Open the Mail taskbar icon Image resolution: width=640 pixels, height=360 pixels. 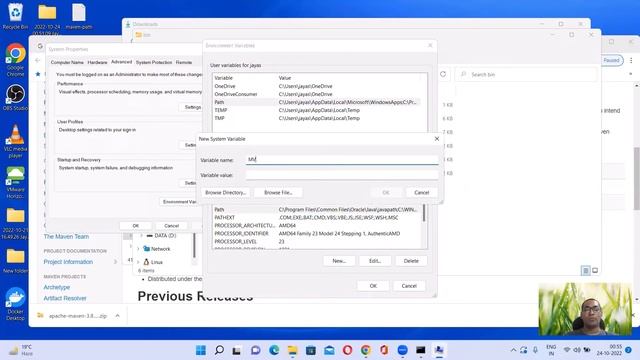coord(329,350)
